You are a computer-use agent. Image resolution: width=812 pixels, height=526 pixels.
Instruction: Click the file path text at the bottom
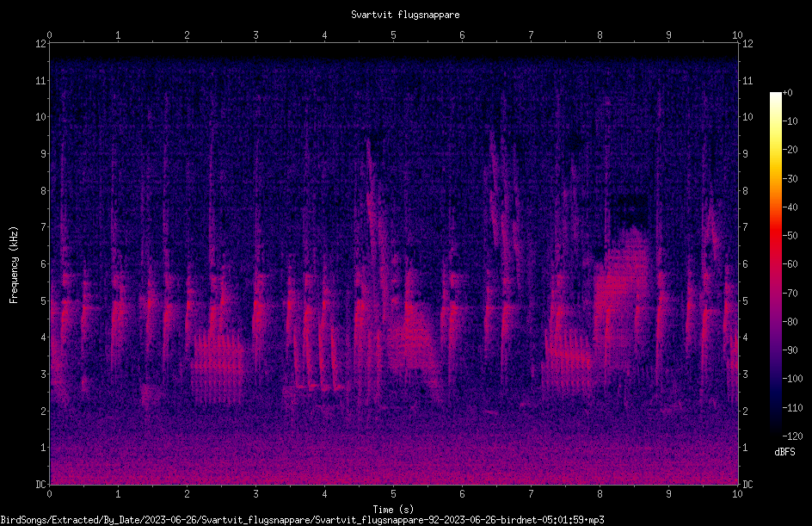pos(303,520)
